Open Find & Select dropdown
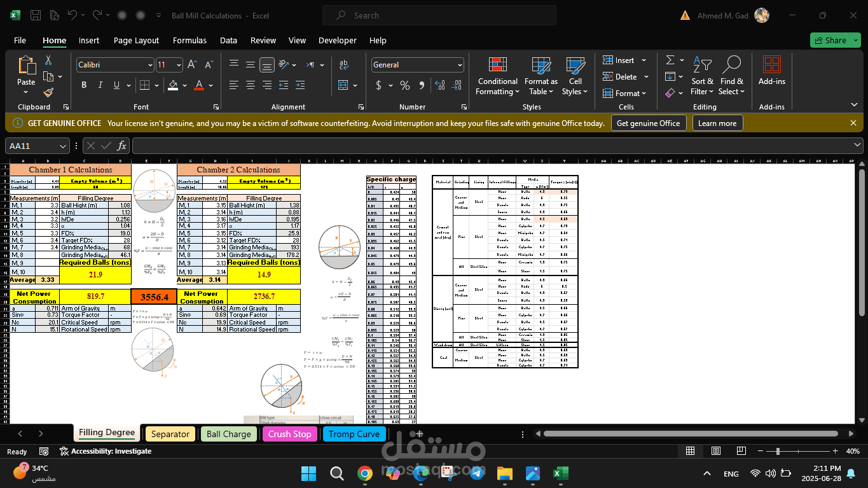This screenshot has width=868, height=488. pyautogui.click(x=732, y=76)
